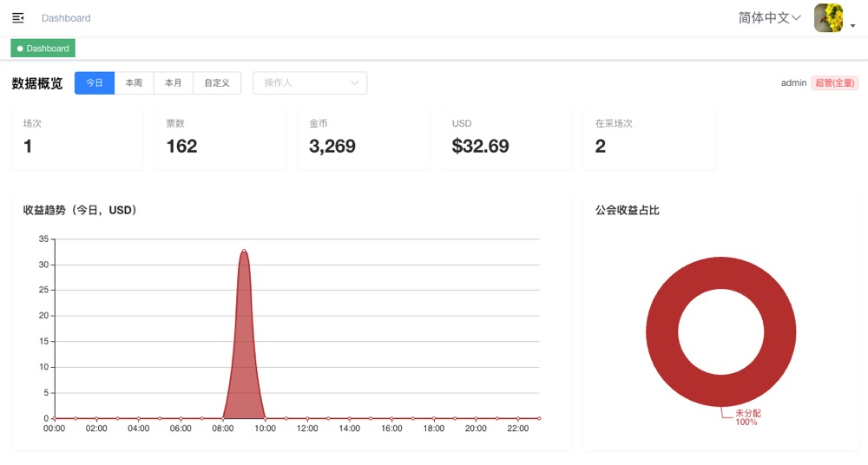Image resolution: width=868 pixels, height=465 pixels.
Task: Select the 本周 time range
Action: (x=134, y=83)
